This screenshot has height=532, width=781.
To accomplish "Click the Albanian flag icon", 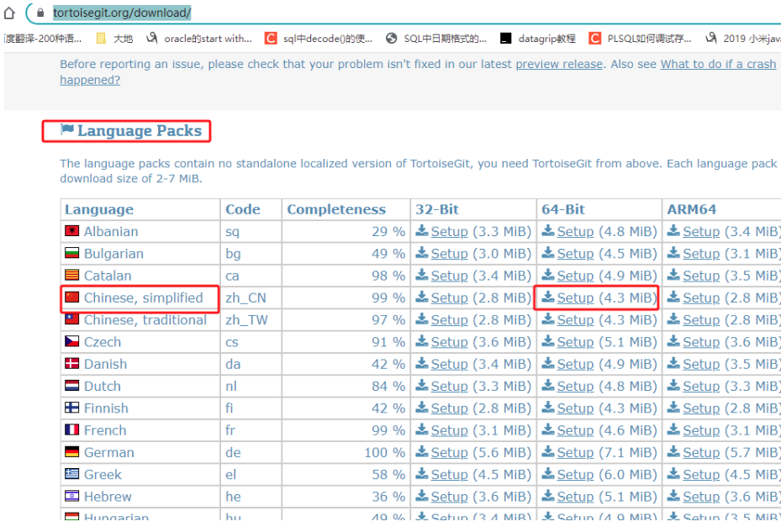I will point(72,230).
